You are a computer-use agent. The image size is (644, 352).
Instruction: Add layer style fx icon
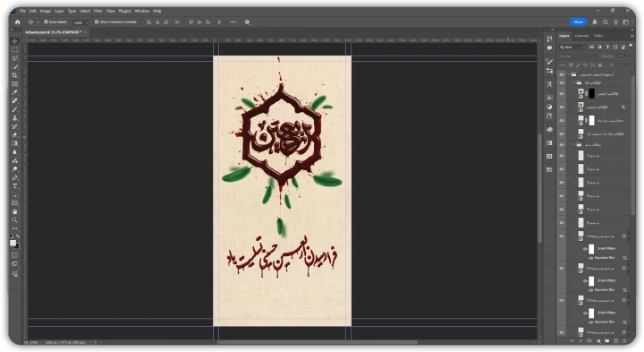(580, 341)
